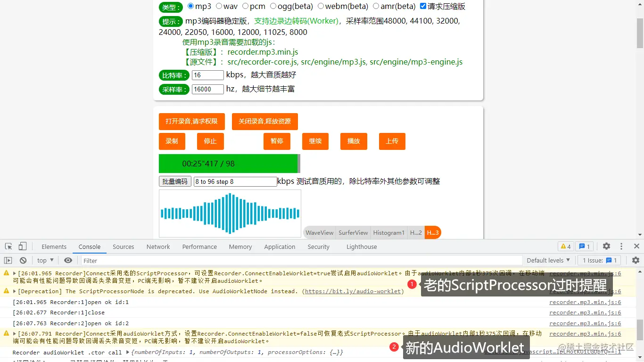Select the WaveView visualization tab
The width and height of the screenshot is (644, 362).
319,232
